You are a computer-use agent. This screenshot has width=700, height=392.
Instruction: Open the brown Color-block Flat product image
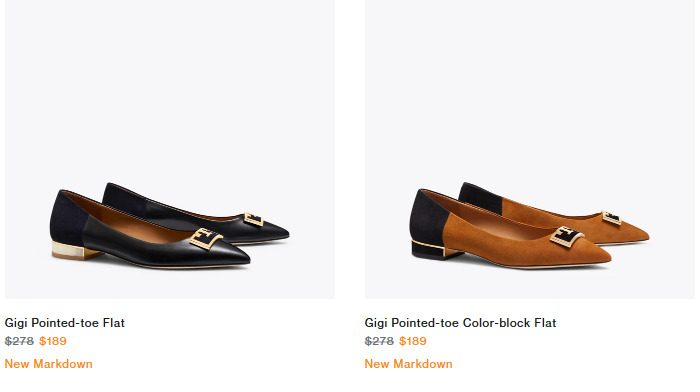pyautogui.click(x=529, y=149)
